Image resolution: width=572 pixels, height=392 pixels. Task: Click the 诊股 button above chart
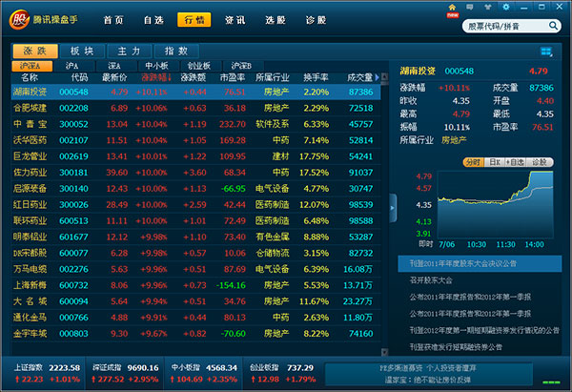540,162
